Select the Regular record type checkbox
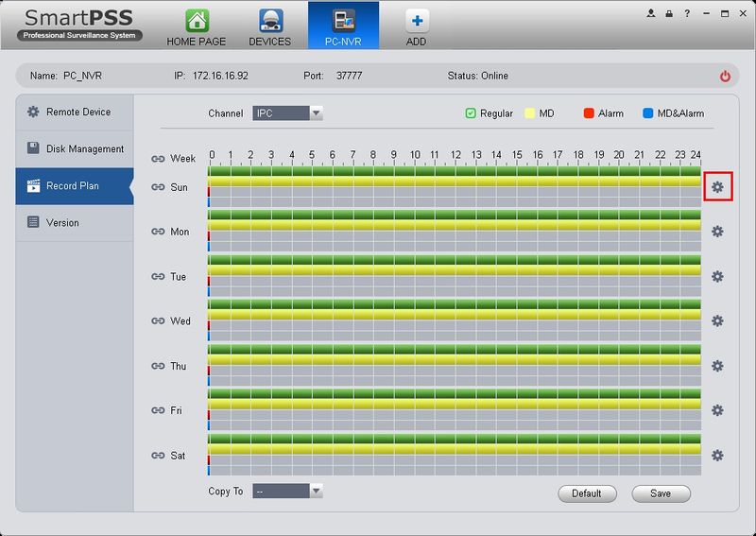The height and width of the screenshot is (536, 756). [x=471, y=113]
